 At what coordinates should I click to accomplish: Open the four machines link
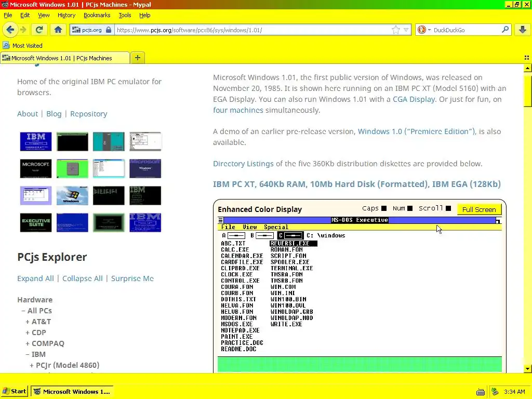[238, 110]
